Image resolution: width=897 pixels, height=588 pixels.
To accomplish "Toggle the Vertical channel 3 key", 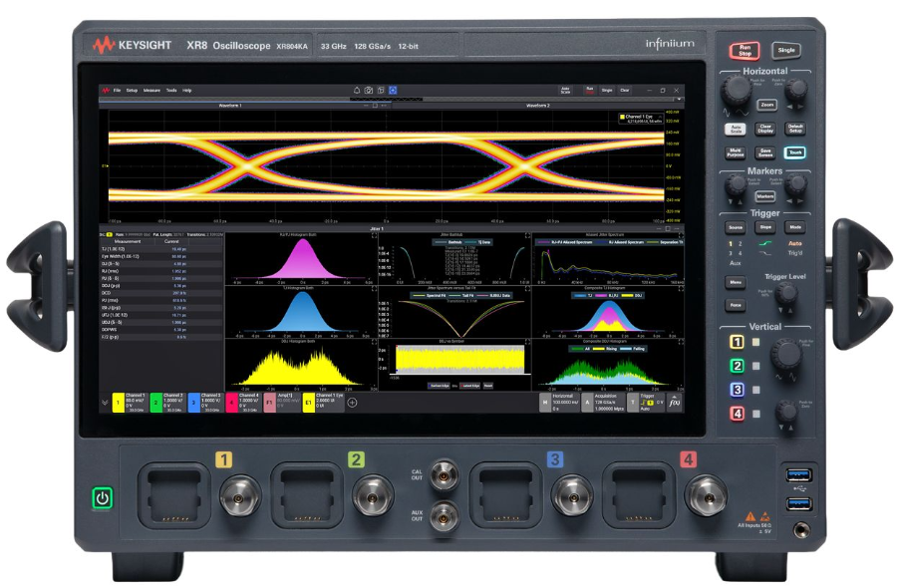I will [x=737, y=390].
